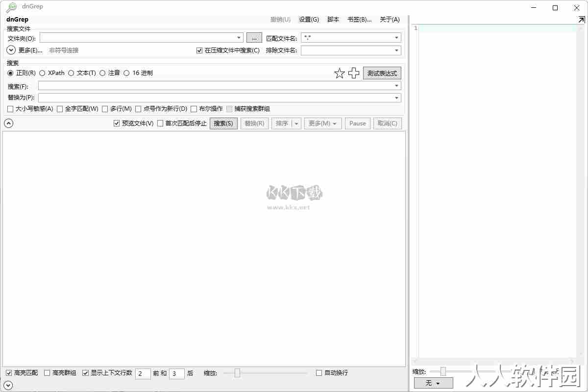The width and height of the screenshot is (588, 392).
Task: Click the dnGrep app logo icon
Action: [x=11, y=7]
